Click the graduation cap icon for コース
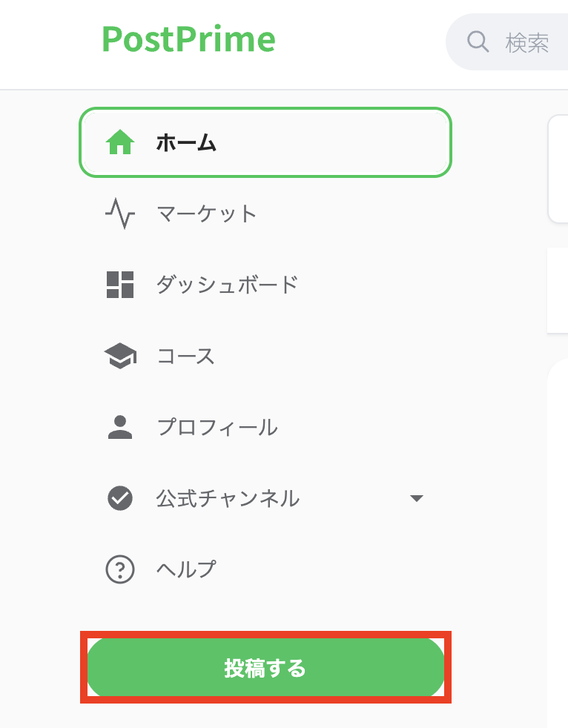The width and height of the screenshot is (568, 728). tap(120, 355)
